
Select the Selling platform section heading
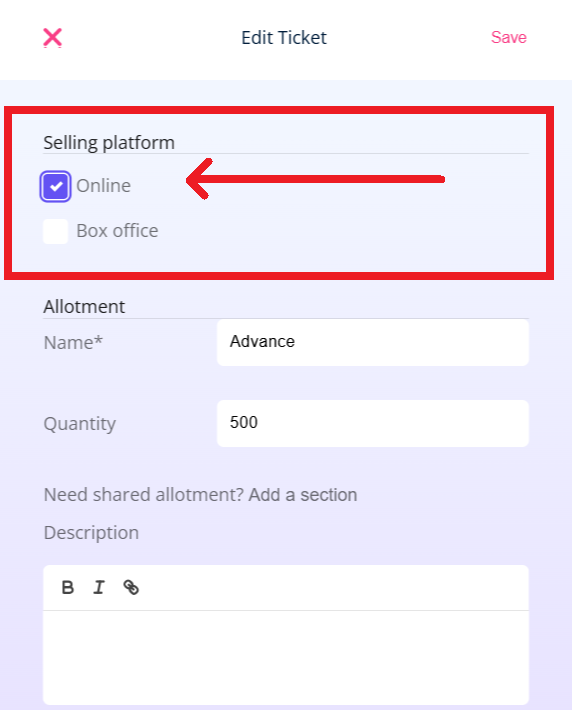click(x=109, y=143)
